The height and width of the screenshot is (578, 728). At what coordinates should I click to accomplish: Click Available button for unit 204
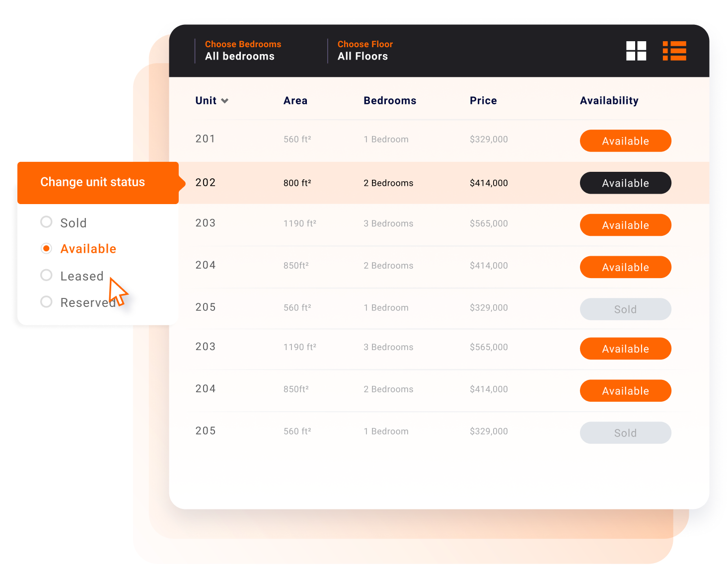[x=625, y=267]
